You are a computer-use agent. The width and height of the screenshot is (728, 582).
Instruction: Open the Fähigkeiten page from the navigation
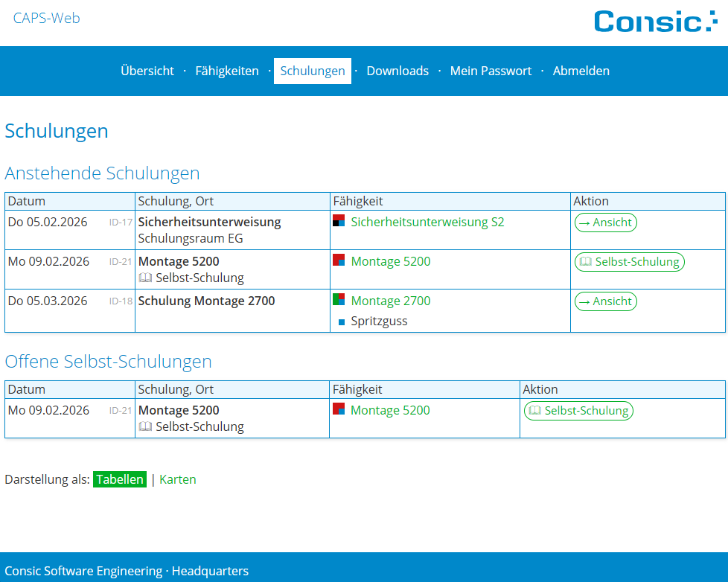[227, 71]
